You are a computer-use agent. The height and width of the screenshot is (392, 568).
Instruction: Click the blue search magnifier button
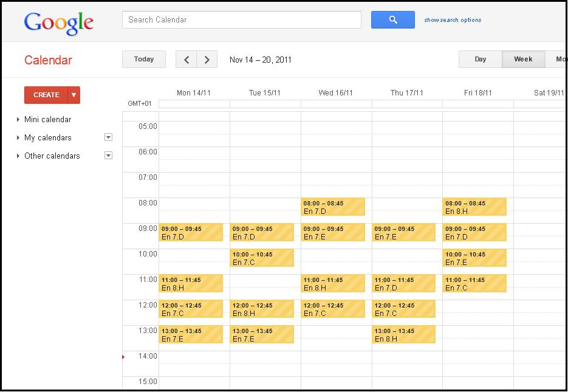(392, 20)
